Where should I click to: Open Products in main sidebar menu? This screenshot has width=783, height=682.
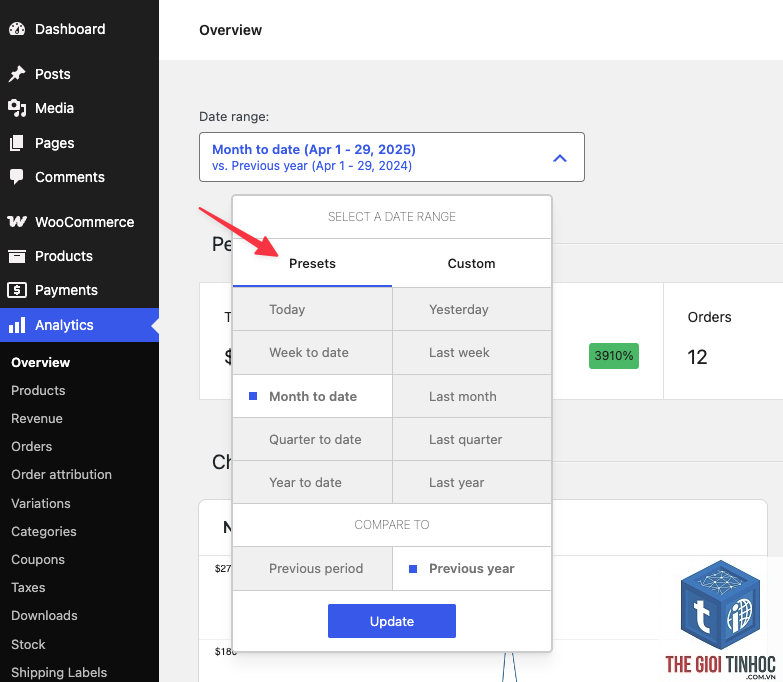79,256
